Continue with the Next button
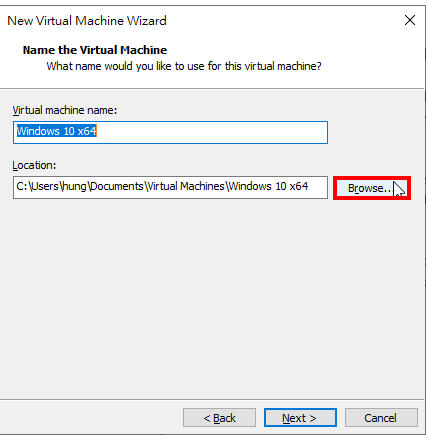The width and height of the screenshot is (427, 443). point(300,418)
